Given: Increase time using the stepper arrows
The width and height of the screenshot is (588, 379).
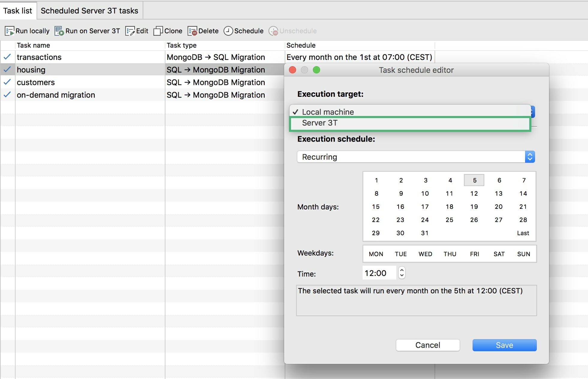Looking at the screenshot, I should point(402,270).
